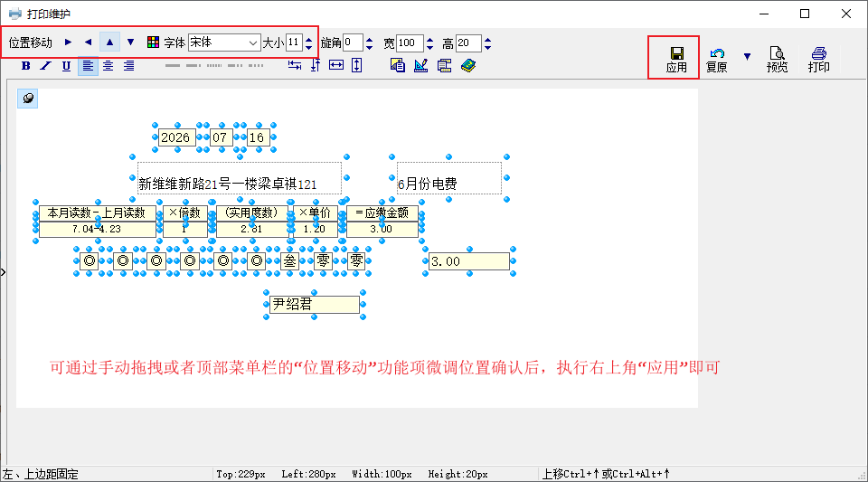
Task: Select the month field 07
Action: [x=220, y=137]
